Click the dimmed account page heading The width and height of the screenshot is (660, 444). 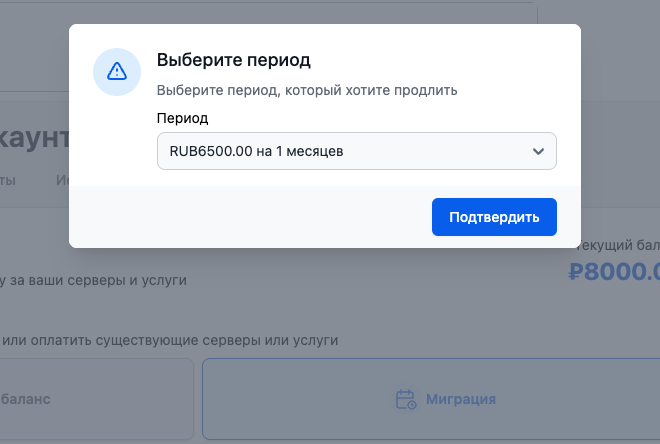point(35,137)
